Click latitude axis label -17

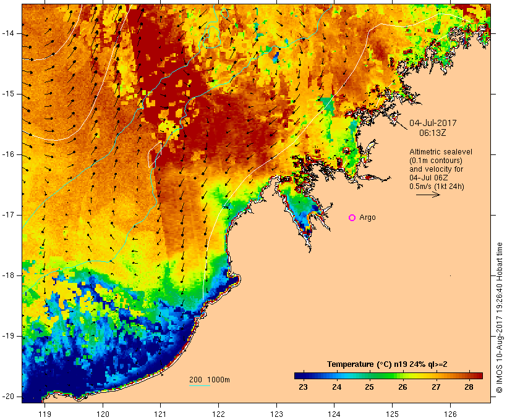point(8,215)
